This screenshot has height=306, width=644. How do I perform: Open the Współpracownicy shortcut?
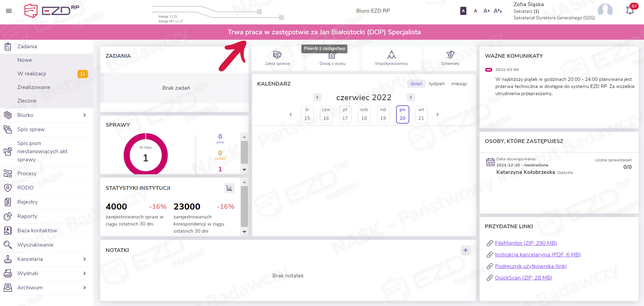click(x=391, y=58)
